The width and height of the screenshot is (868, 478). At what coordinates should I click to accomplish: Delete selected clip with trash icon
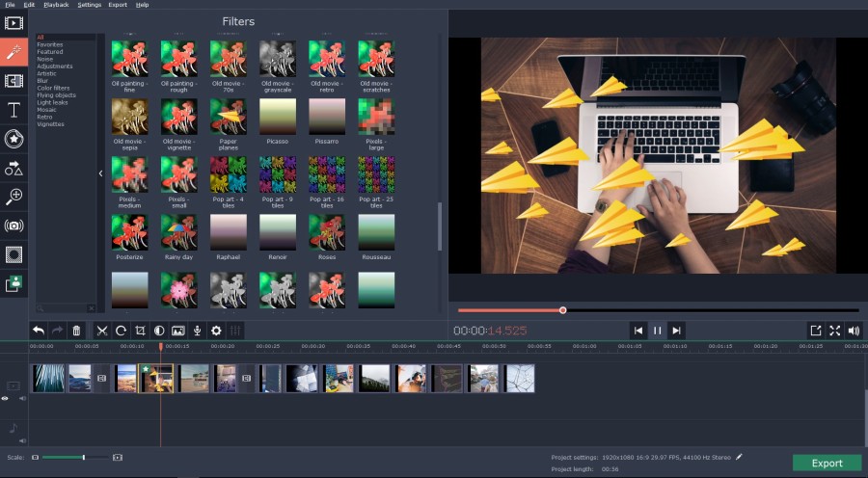[77, 331]
